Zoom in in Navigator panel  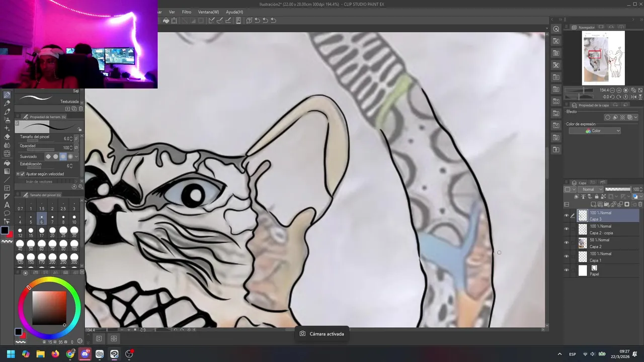pos(619,90)
